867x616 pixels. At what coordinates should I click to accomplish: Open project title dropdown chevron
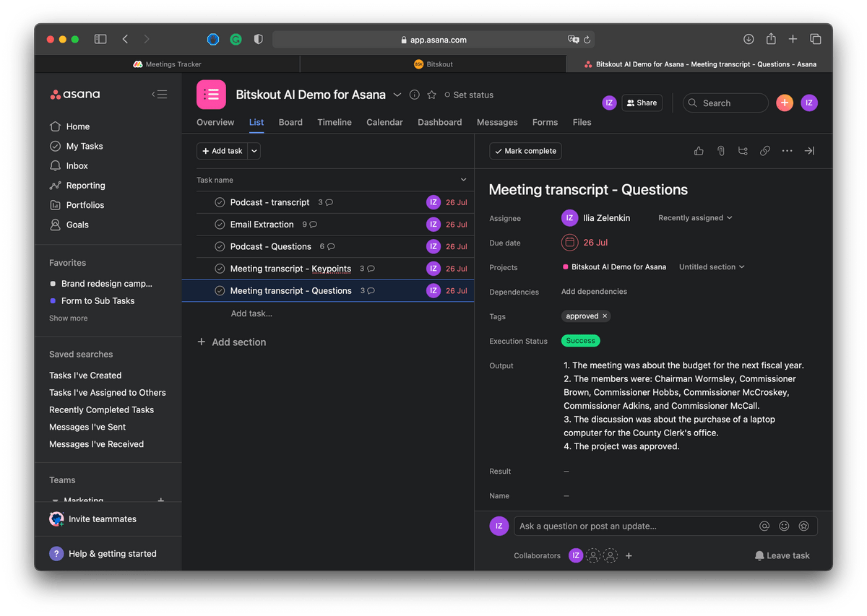tap(397, 95)
